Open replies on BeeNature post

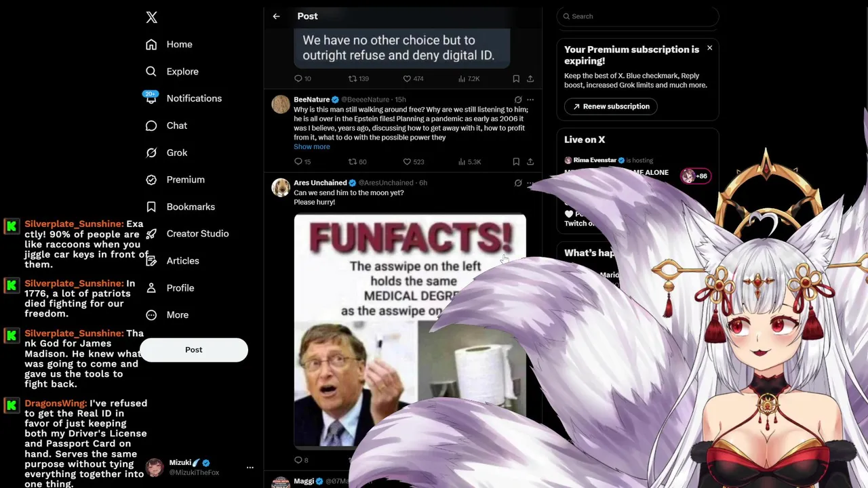(x=298, y=162)
